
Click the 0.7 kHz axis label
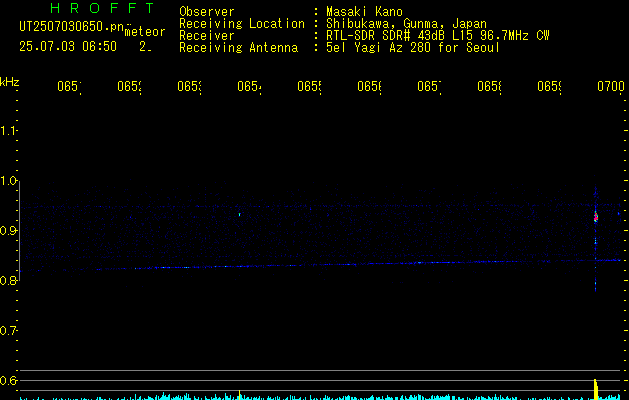[x=8, y=330]
